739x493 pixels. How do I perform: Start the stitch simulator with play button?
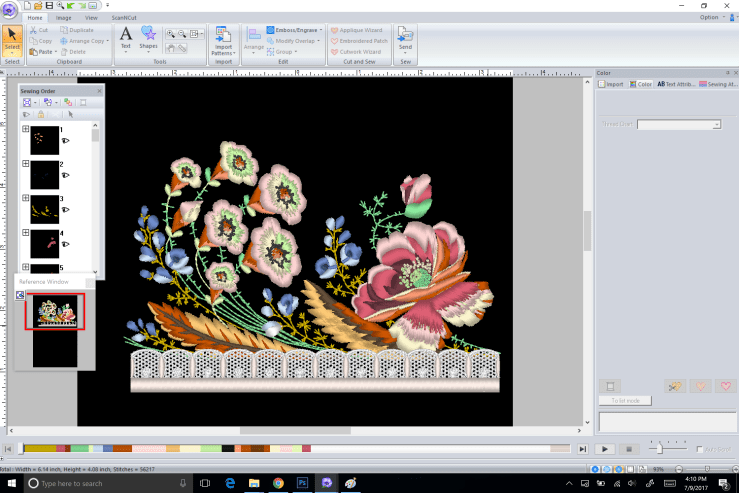click(605, 450)
